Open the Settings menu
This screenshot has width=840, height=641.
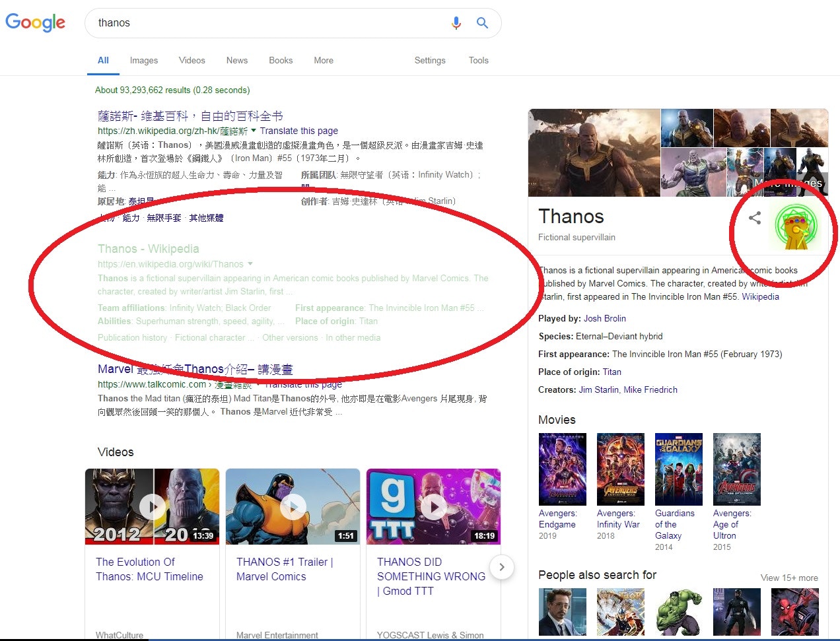tap(430, 60)
